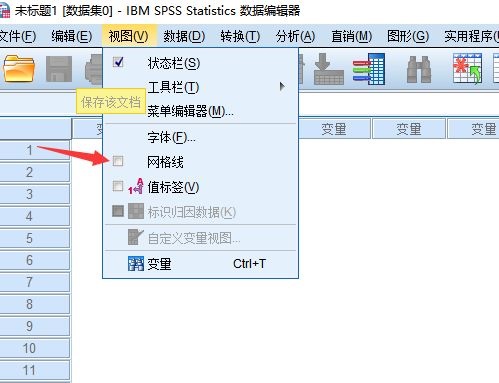The image size is (499, 383).
Task: Select row header 7
Action: 35,282
